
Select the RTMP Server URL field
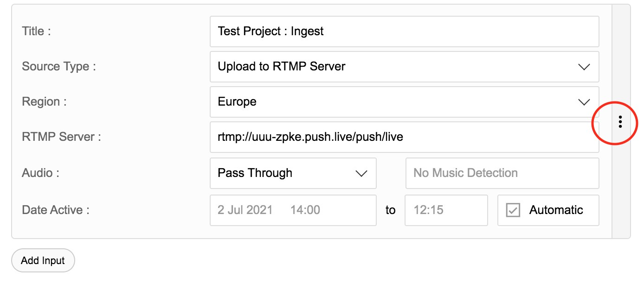click(404, 137)
